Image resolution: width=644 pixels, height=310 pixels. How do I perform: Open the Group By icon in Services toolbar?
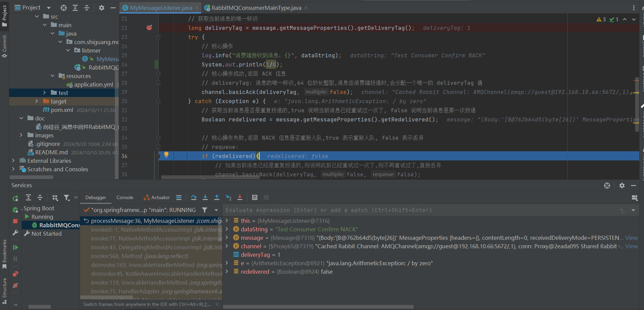click(55, 197)
